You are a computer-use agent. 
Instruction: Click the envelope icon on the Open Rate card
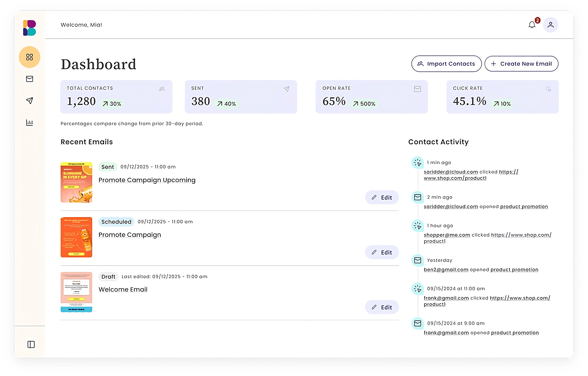tap(417, 89)
